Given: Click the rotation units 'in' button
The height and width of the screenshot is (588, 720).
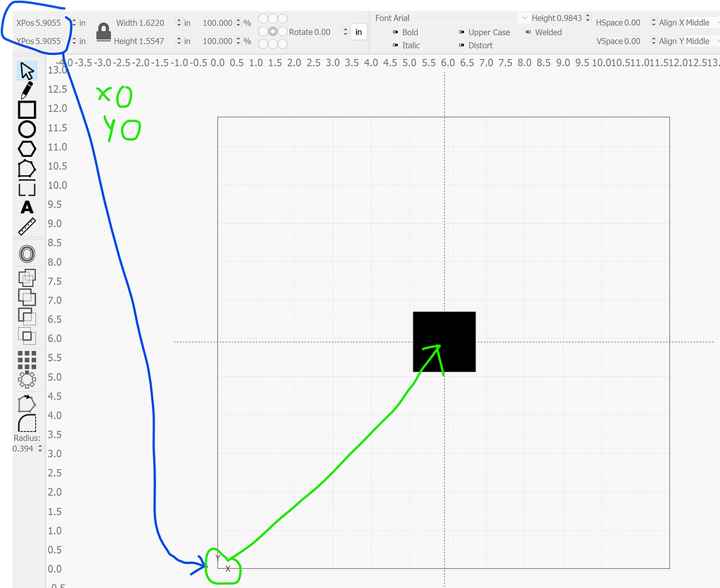Looking at the screenshot, I should (x=359, y=32).
